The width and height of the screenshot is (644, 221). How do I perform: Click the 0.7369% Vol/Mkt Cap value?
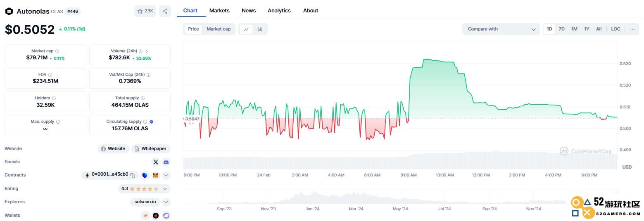130,81
